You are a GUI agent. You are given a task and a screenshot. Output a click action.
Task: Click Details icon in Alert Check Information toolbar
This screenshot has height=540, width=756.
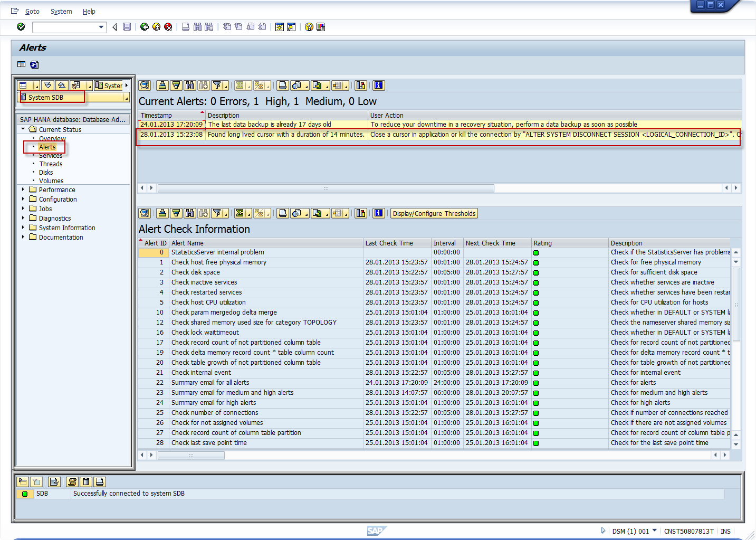point(145,213)
